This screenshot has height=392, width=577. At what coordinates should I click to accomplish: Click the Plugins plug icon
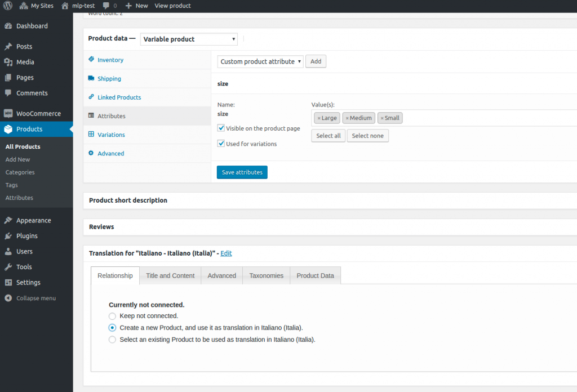[8, 236]
